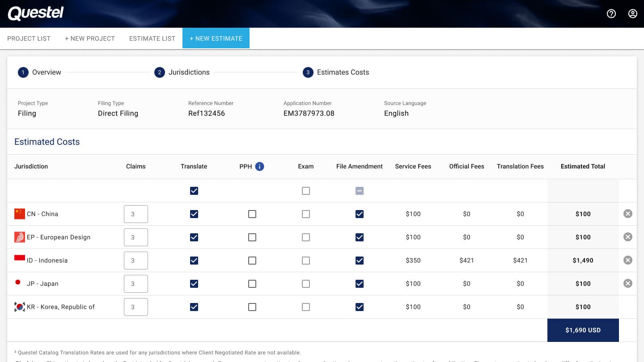Remove the EP - European Design row
The image size is (644, 362).
(628, 237)
